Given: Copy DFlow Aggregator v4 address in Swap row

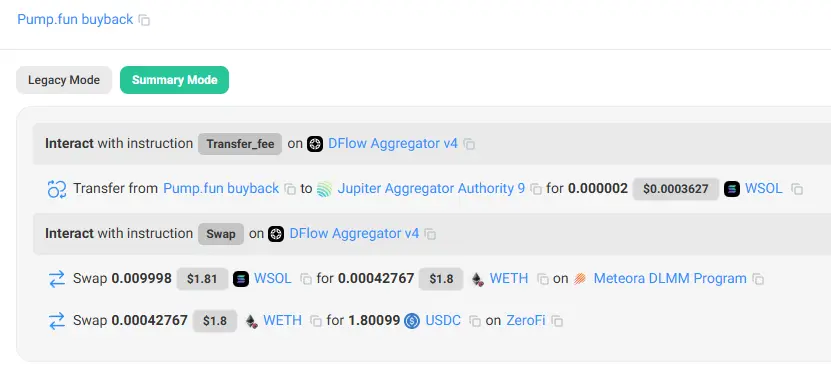Looking at the screenshot, I should 430,234.
